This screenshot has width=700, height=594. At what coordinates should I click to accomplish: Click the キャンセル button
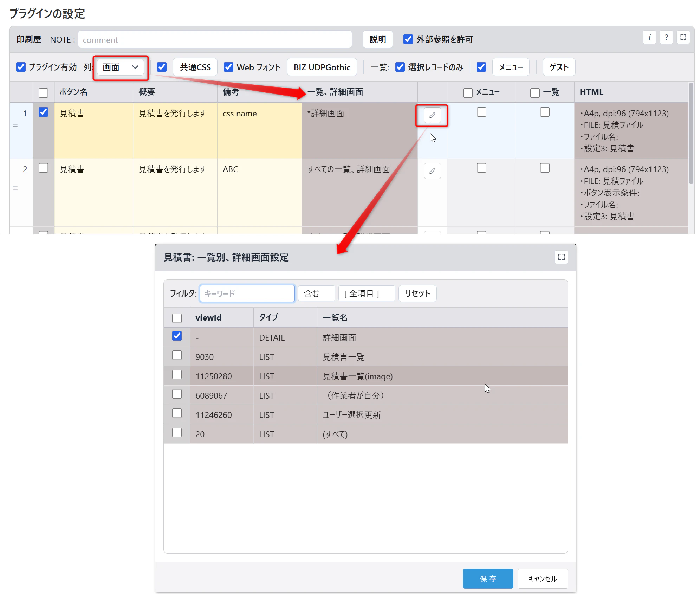[x=543, y=579]
